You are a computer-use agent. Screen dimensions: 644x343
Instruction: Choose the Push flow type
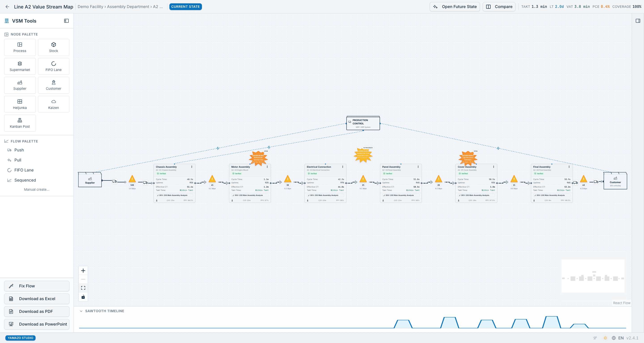click(x=19, y=150)
